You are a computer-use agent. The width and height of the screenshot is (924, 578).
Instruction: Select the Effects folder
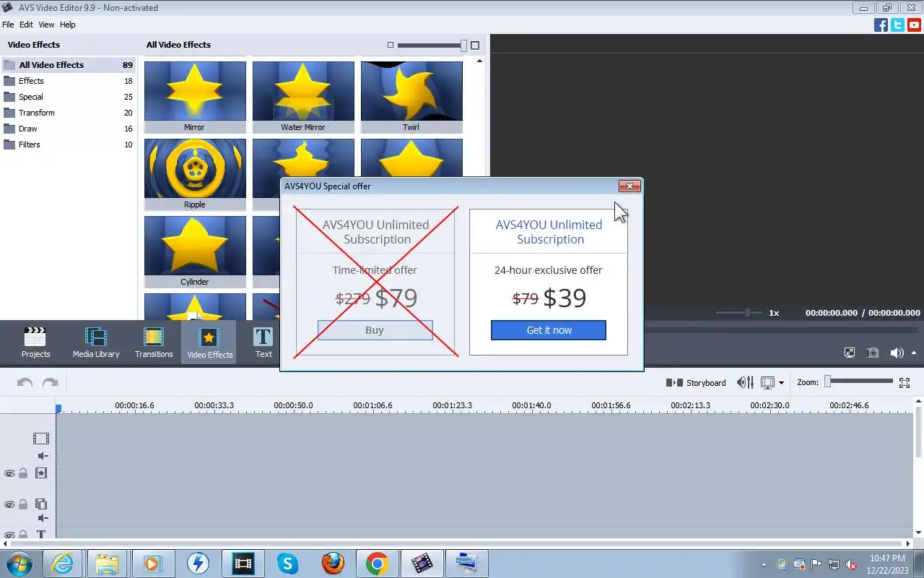68,81
